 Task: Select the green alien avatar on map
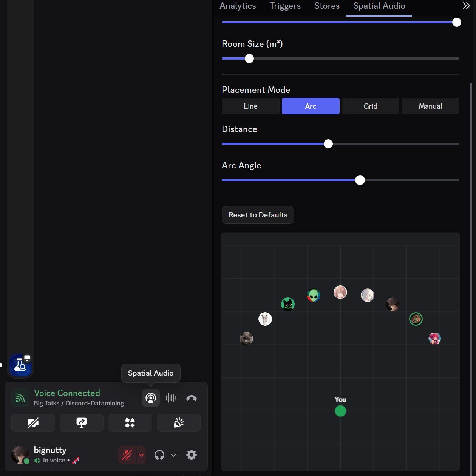[x=314, y=295]
